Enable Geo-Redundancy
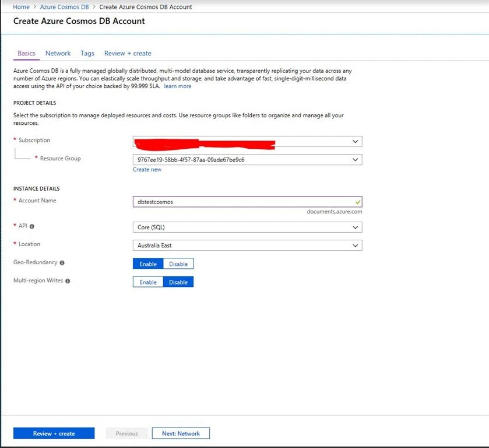 click(148, 264)
